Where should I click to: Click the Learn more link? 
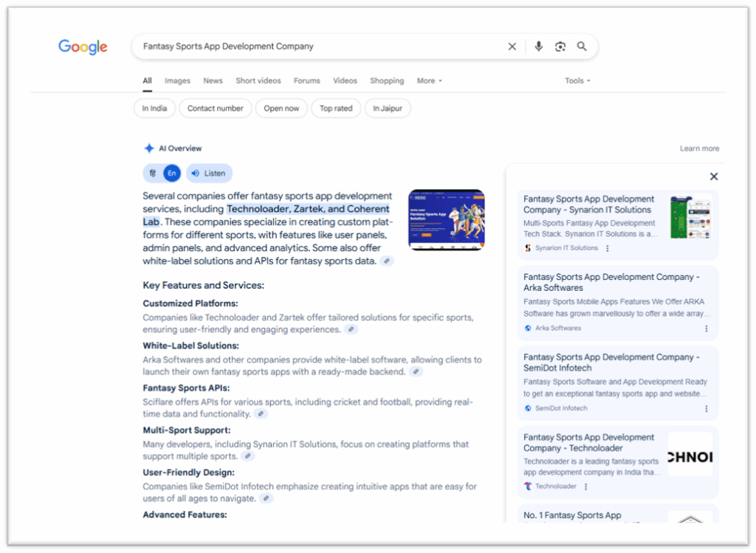pyautogui.click(x=699, y=148)
